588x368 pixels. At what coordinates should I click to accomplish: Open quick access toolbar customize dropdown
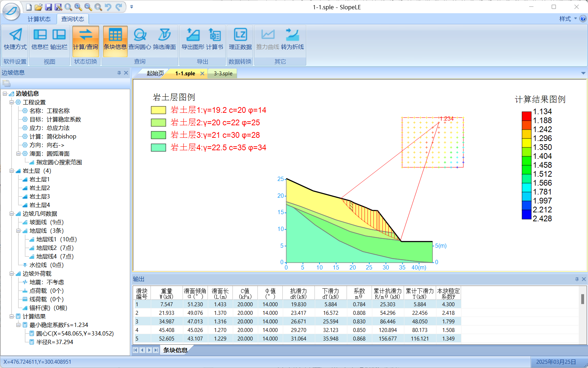(x=132, y=7)
